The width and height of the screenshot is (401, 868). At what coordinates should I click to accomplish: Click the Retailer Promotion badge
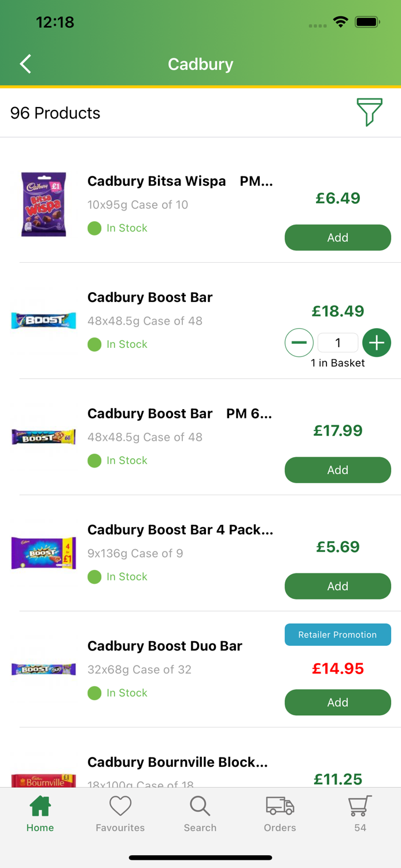click(x=337, y=635)
